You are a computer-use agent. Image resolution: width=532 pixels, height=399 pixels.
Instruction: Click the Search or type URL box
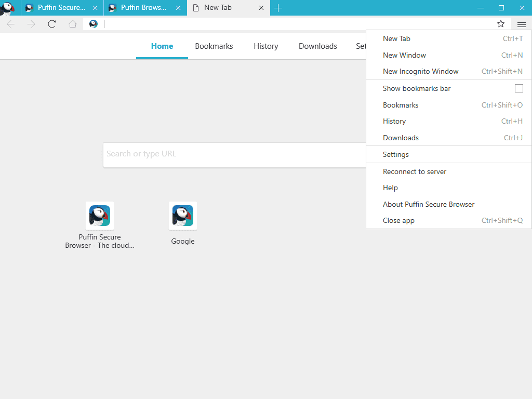[x=234, y=154]
